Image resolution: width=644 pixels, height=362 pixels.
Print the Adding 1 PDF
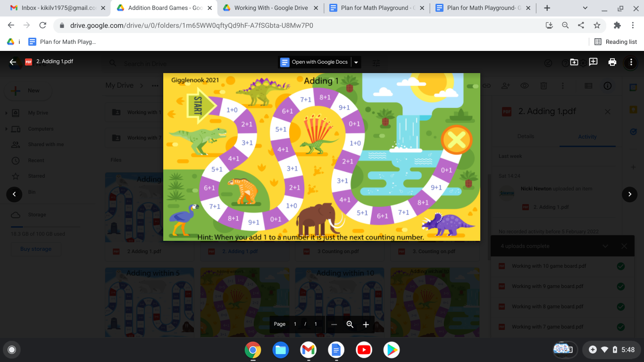tap(612, 62)
